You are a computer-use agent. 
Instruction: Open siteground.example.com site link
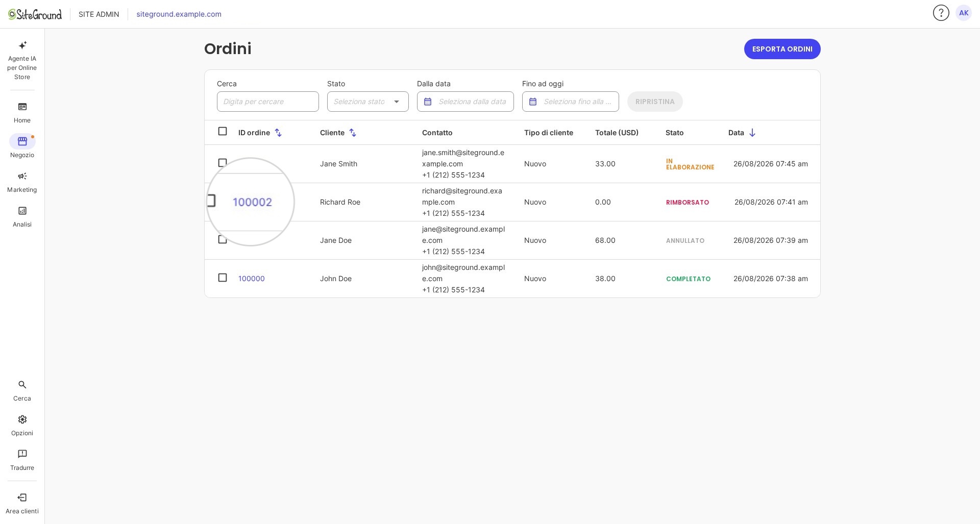[179, 14]
